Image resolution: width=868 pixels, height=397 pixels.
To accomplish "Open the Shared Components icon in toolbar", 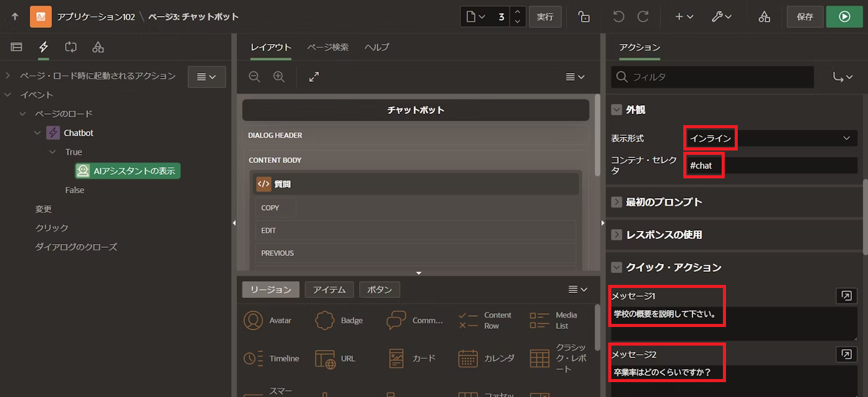I will (x=764, y=17).
